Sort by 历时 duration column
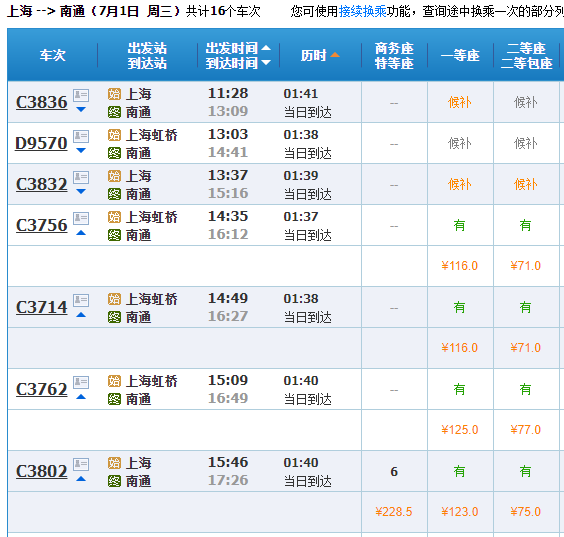The width and height of the screenshot is (564, 537). (x=320, y=55)
